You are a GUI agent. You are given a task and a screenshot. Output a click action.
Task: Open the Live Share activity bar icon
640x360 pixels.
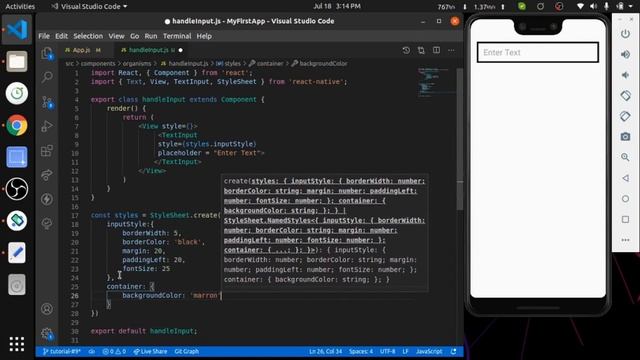click(47, 175)
